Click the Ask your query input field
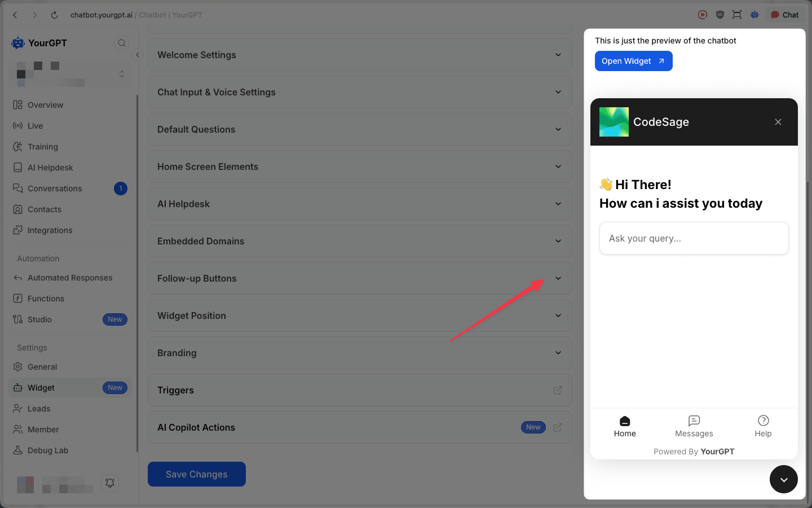 [694, 238]
